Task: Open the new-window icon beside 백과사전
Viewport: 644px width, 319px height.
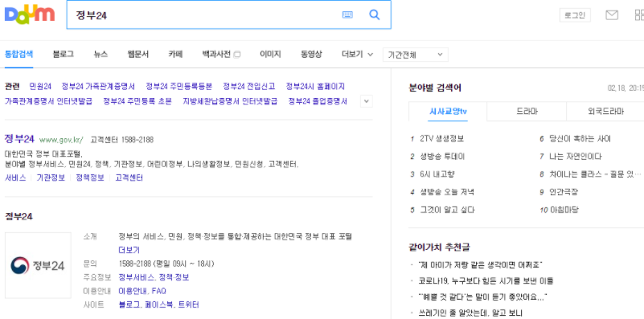Action: pos(237,55)
